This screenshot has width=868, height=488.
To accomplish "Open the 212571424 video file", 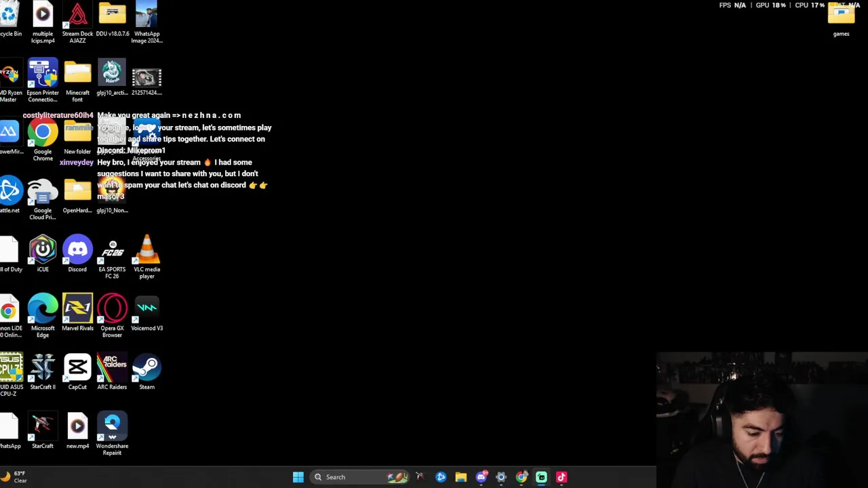I will [x=147, y=78].
